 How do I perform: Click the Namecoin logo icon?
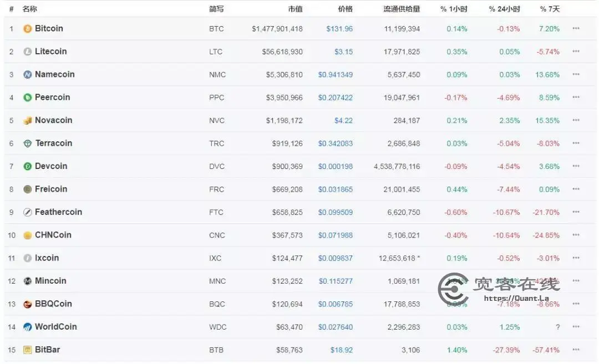[x=28, y=74]
